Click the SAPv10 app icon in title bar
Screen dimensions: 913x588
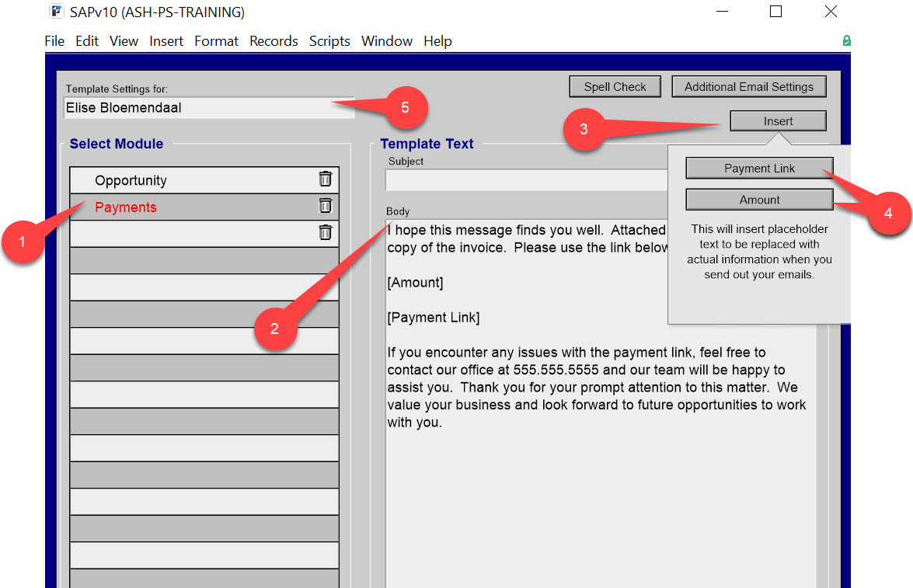(x=57, y=11)
